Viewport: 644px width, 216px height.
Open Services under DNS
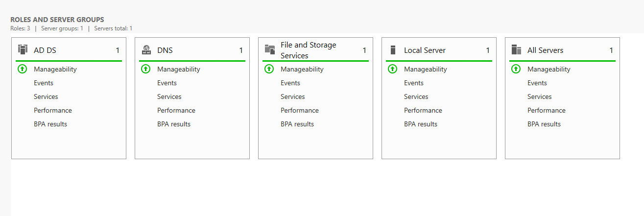pyautogui.click(x=169, y=96)
